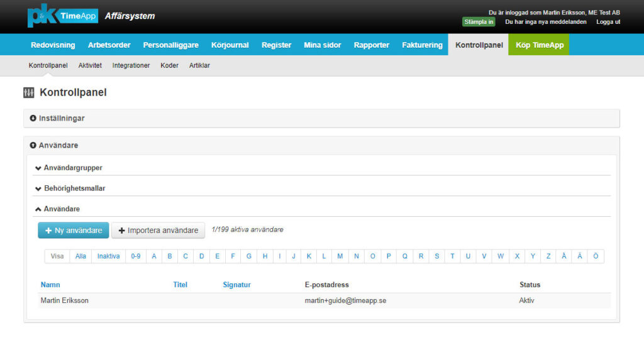This screenshot has height=343, width=644.
Task: Open the Personalliggare tab
Action: click(x=170, y=45)
